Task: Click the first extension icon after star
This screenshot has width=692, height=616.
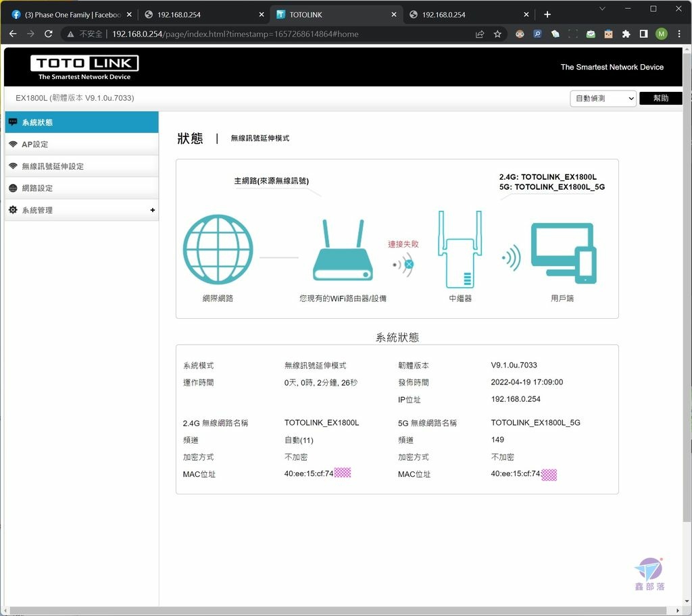Action: pyautogui.click(x=520, y=34)
